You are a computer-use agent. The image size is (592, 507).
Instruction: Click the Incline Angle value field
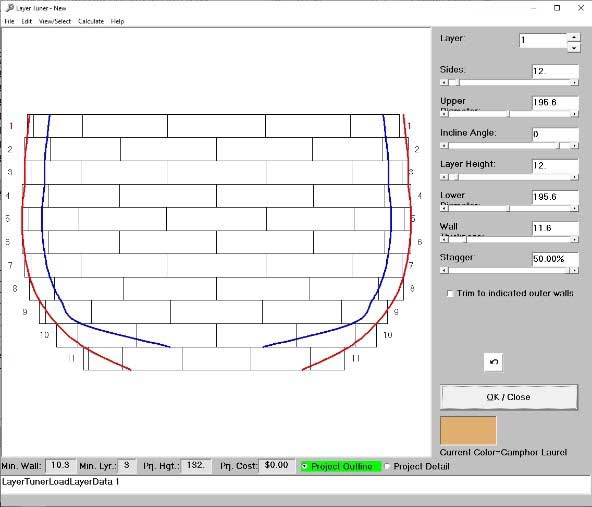pos(555,134)
